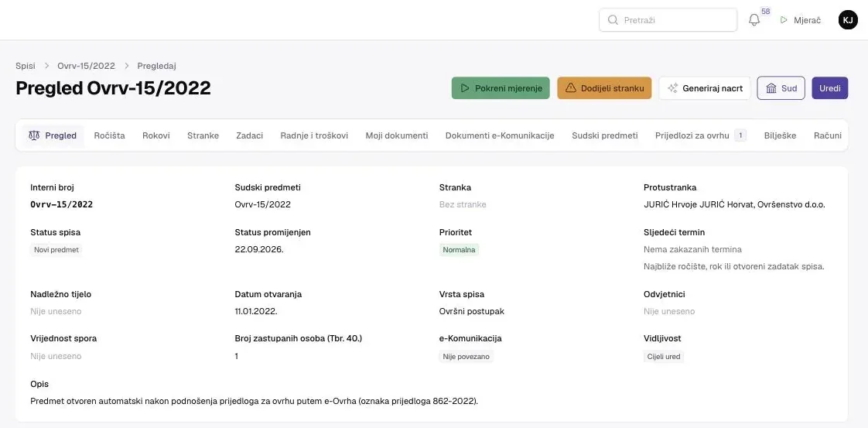Image resolution: width=868 pixels, height=428 pixels.
Task: Click the date 22.09.2026.
Action: pyautogui.click(x=259, y=249)
